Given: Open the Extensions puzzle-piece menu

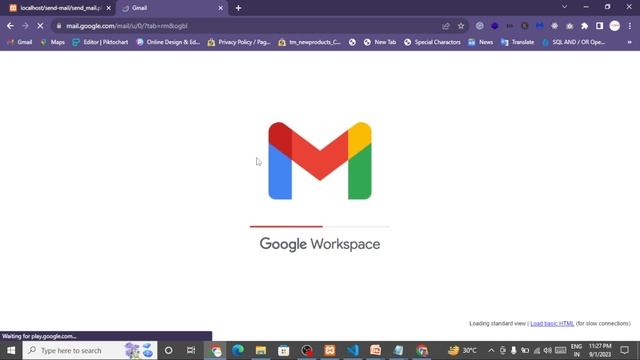Looking at the screenshot, I should click(x=584, y=26).
